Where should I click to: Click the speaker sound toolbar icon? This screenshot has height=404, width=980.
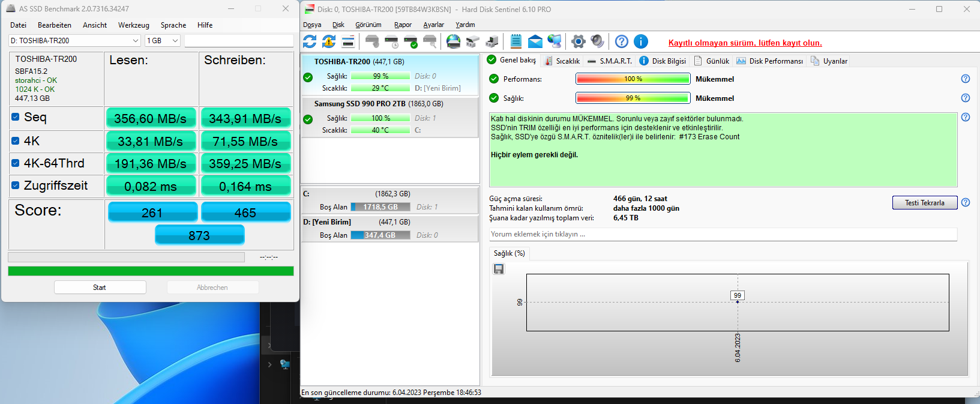point(598,41)
